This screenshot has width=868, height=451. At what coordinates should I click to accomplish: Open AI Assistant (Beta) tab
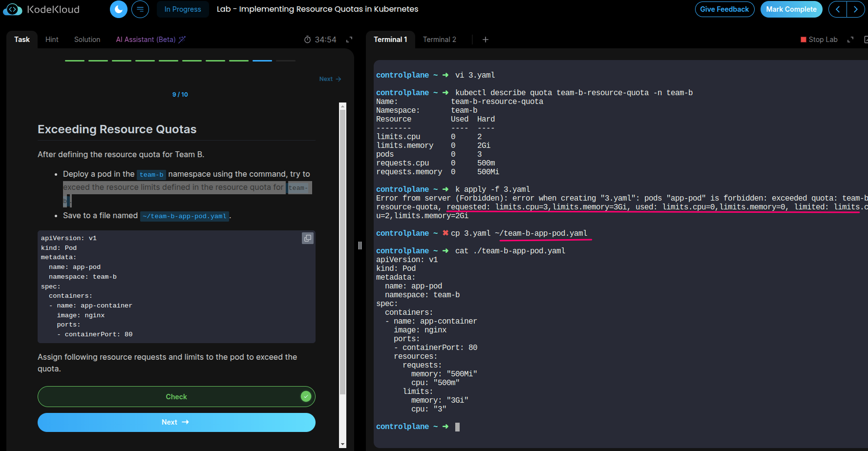[x=150, y=40]
